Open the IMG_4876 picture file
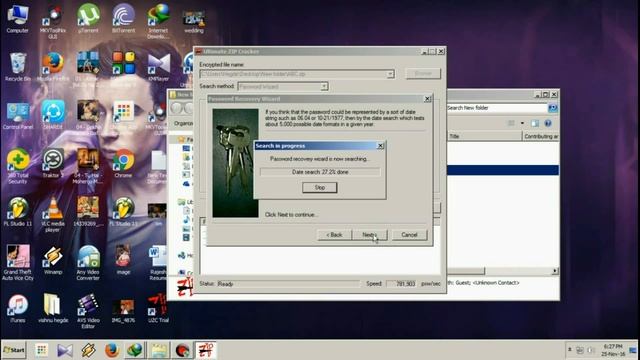The height and width of the screenshot is (360, 640). [123, 311]
